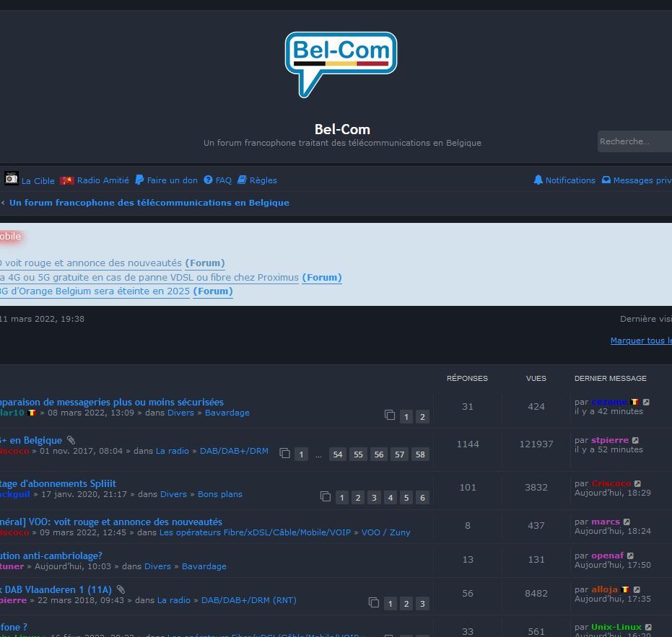Click the Radio Amitié flag icon
This screenshot has width=672, height=637.
[67, 180]
